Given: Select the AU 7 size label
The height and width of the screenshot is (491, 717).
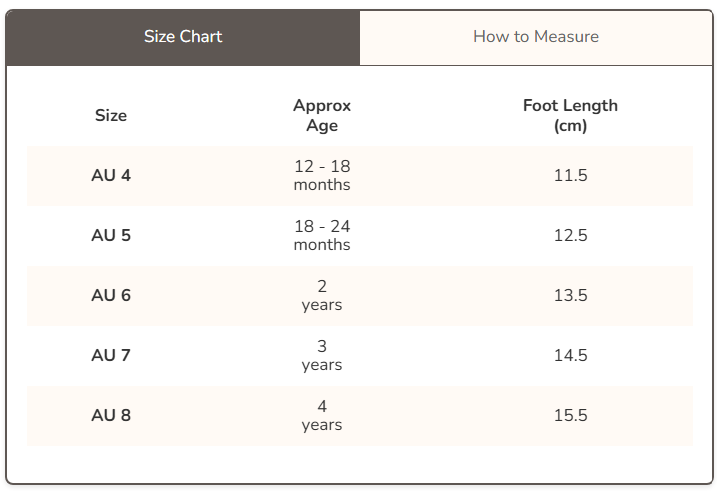Looking at the screenshot, I should [x=111, y=356].
